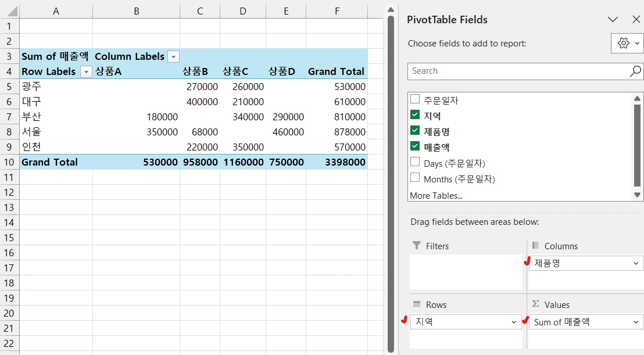Select the 상품C column label cell
The image size is (644, 355).
pyautogui.click(x=243, y=71)
